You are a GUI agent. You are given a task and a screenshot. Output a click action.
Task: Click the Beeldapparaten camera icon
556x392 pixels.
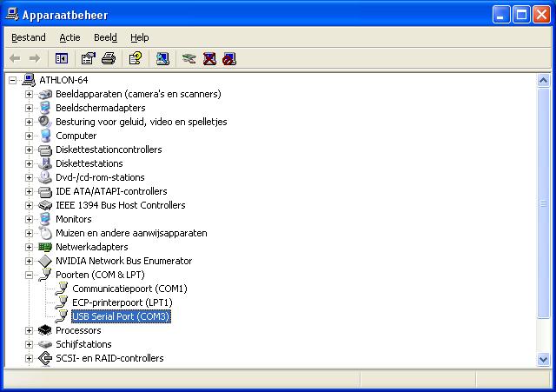(x=45, y=94)
